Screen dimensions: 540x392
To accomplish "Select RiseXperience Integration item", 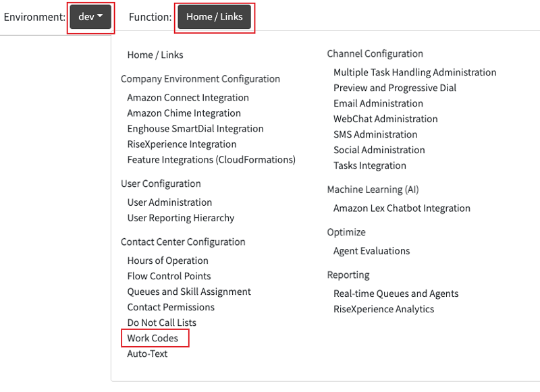I will pos(182,144).
